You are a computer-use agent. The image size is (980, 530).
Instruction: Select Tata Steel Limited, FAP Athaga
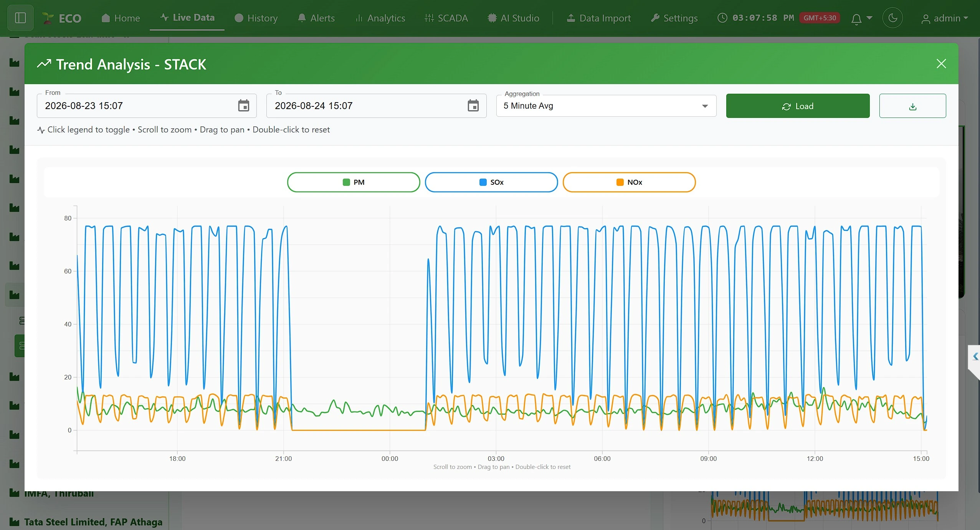coord(93,522)
